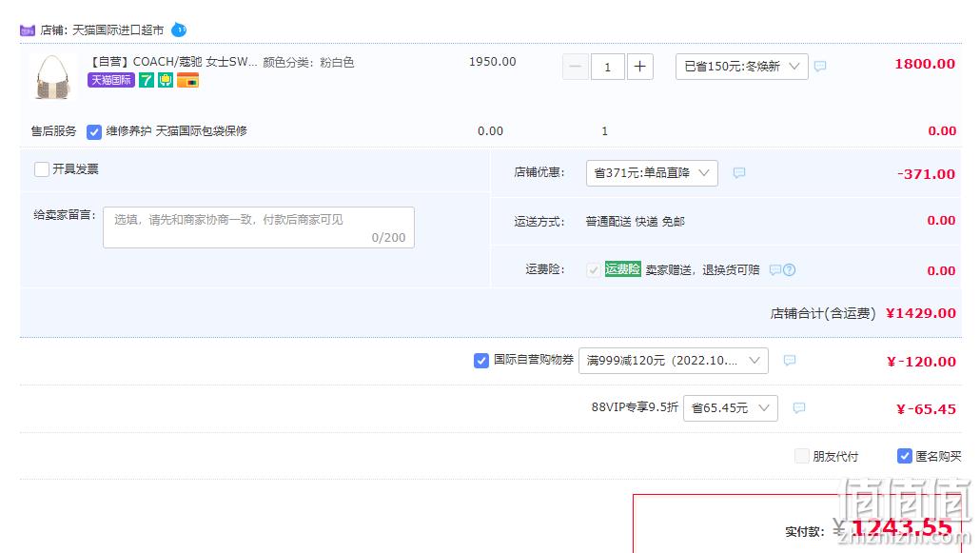
Task: Decrease quantity with the minus button
Action: click(576, 67)
